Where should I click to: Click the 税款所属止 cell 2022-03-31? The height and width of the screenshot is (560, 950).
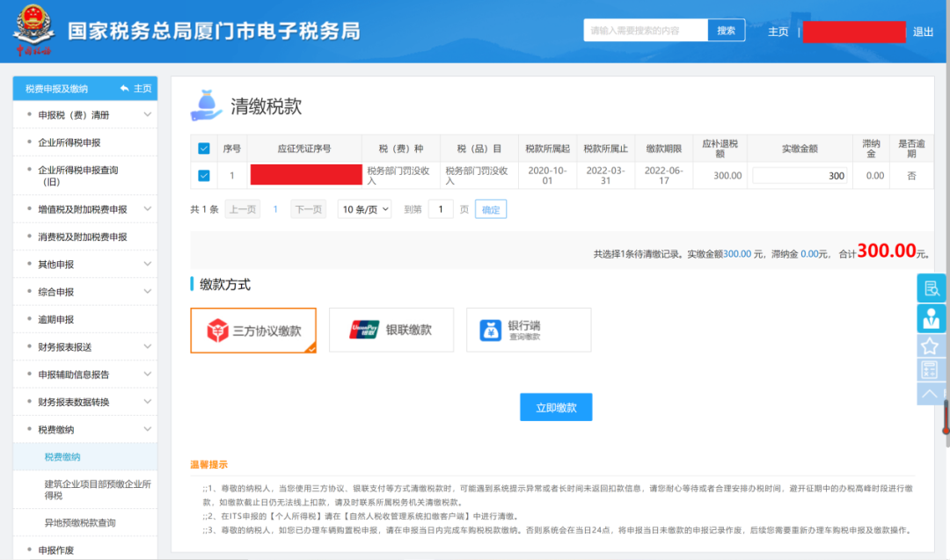click(605, 176)
